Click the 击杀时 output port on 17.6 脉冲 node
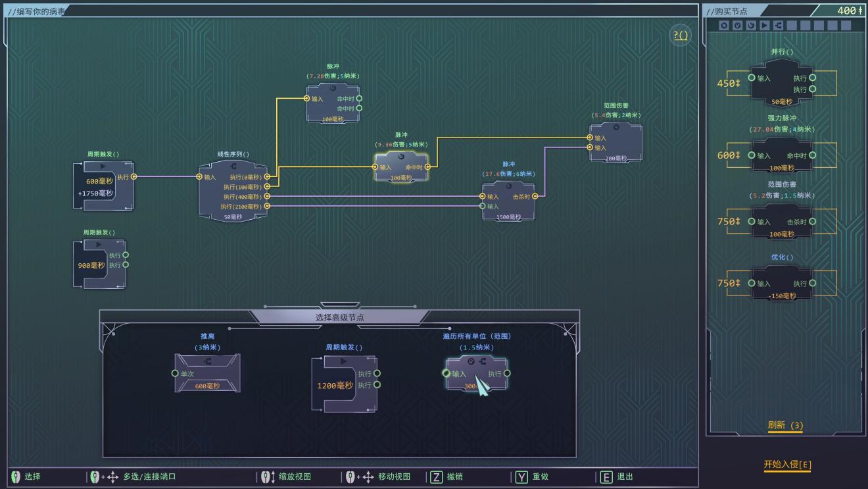The image size is (868, 489). coord(535,196)
